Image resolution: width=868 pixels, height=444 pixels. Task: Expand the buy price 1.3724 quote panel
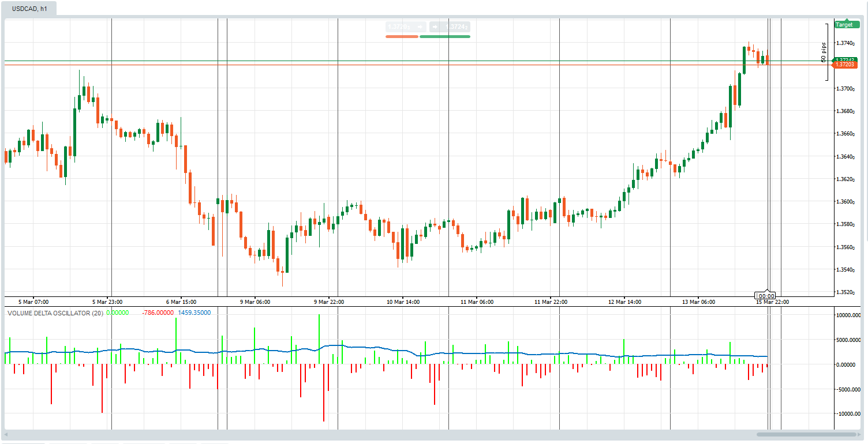pyautogui.click(x=456, y=27)
